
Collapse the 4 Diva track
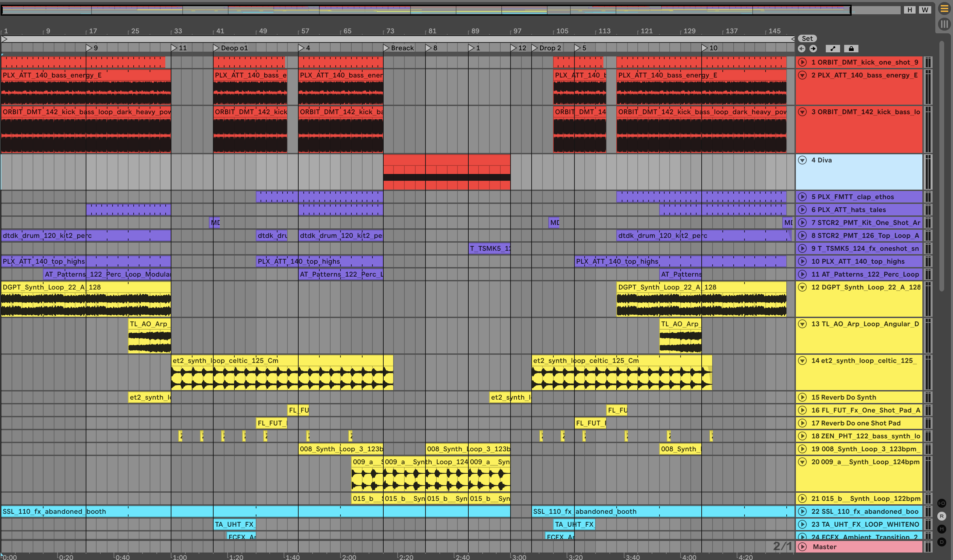coord(802,160)
